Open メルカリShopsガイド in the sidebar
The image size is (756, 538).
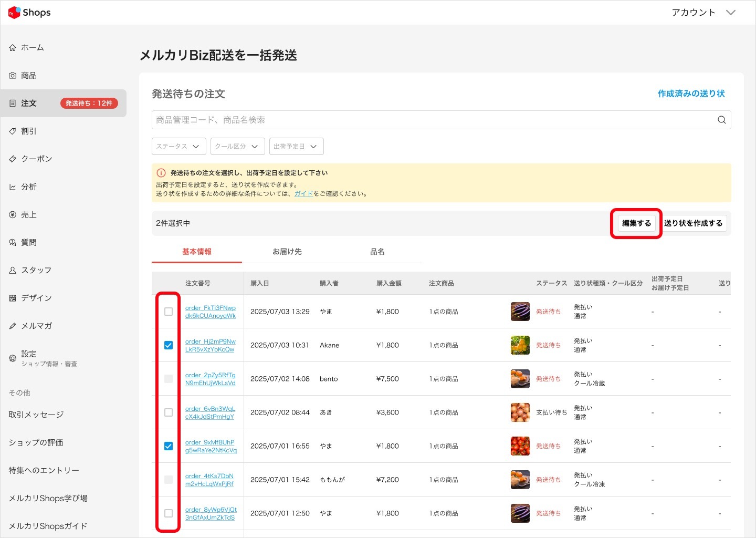coord(48,526)
